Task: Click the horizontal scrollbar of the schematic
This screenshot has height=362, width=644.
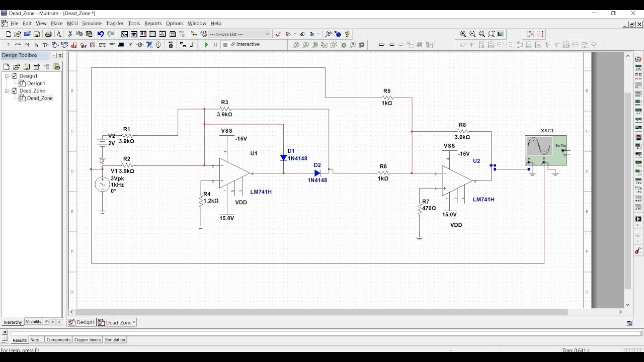Action: coord(322,312)
